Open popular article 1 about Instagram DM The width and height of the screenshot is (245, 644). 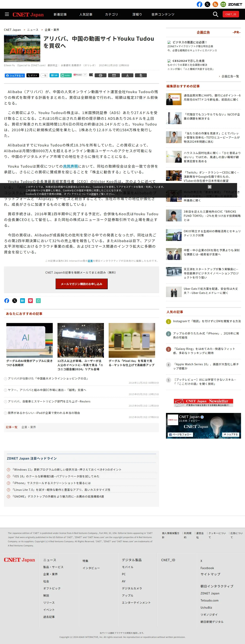click(207, 321)
